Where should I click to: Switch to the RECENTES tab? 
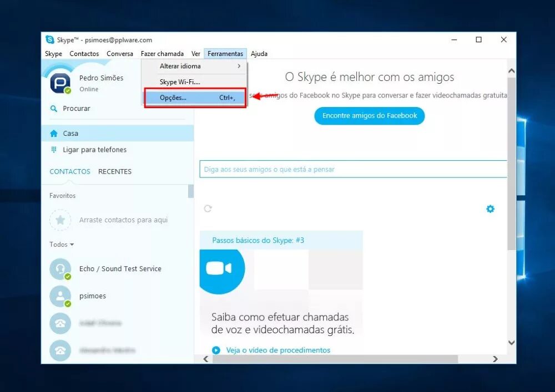115,171
